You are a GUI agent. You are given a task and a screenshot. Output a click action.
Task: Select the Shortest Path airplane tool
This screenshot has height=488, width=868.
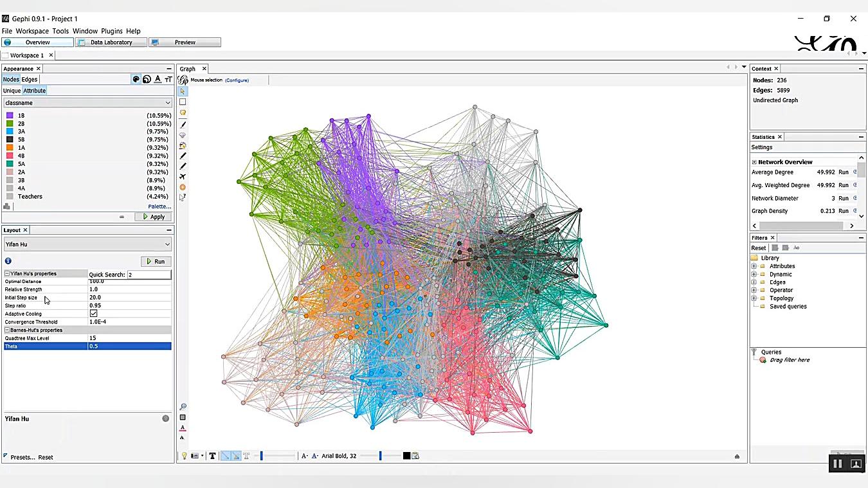[x=183, y=176]
